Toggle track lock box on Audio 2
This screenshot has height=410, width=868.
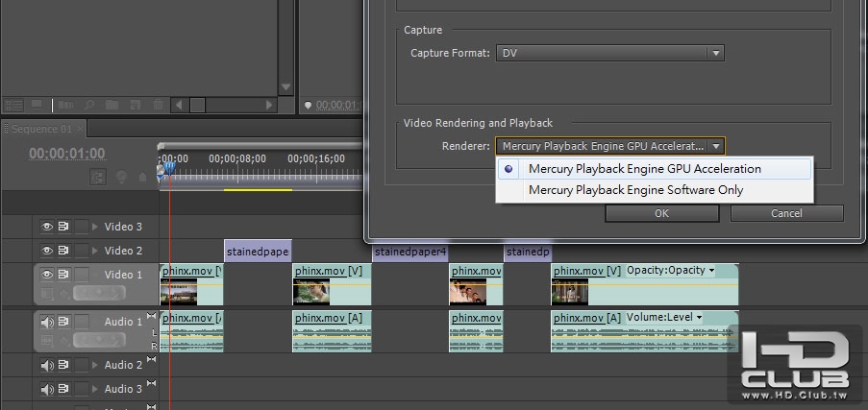tap(82, 365)
